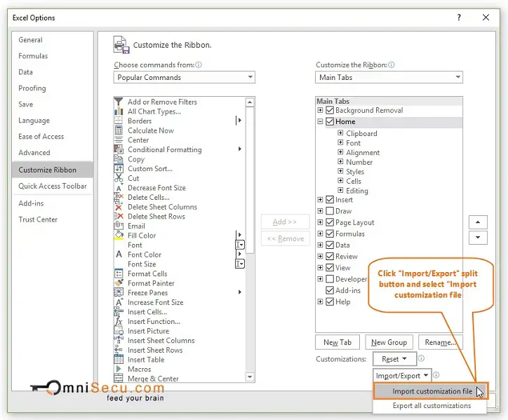Screen dimensions: 508x420
Task: Collapse the Home tab tree node
Action: 320,121
